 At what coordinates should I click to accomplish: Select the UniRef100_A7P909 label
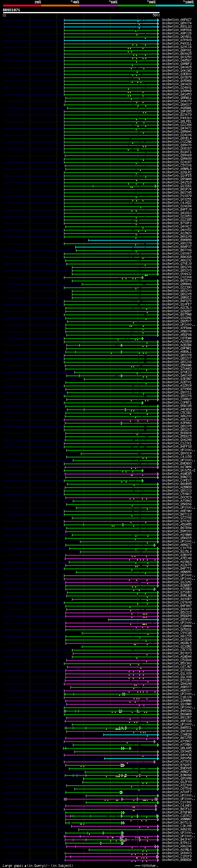click(x=176, y=40)
